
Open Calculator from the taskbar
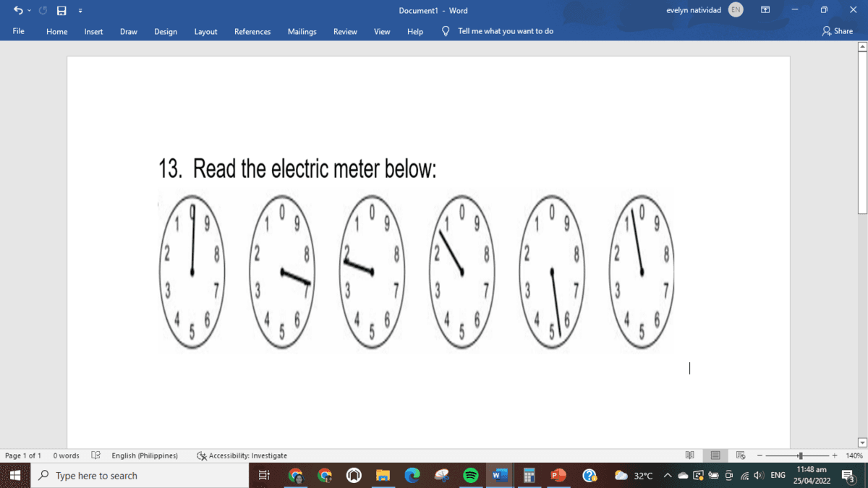(529, 475)
